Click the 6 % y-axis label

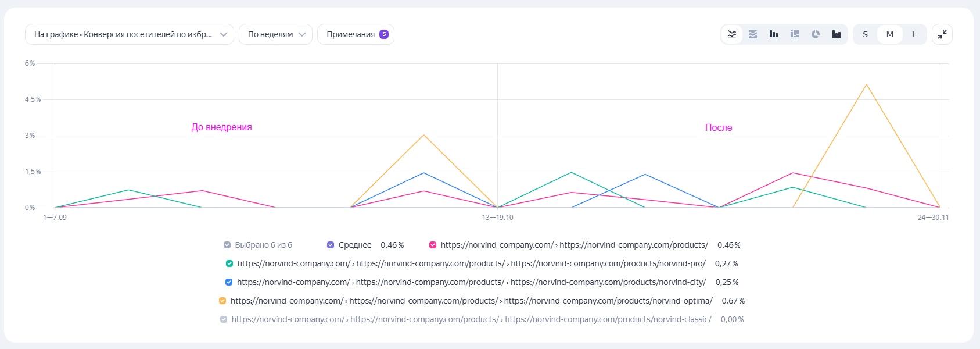click(x=30, y=63)
